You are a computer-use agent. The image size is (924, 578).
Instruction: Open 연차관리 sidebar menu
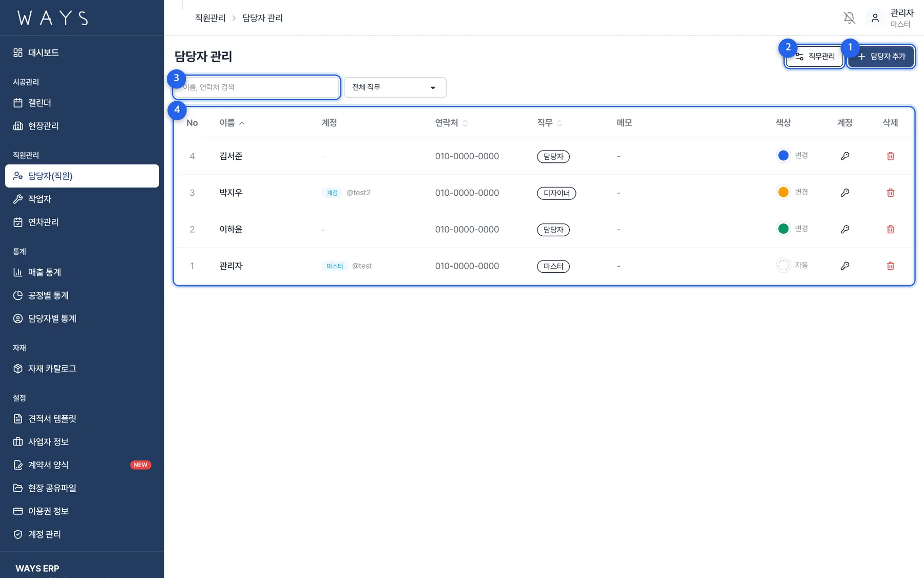pyautogui.click(x=82, y=222)
